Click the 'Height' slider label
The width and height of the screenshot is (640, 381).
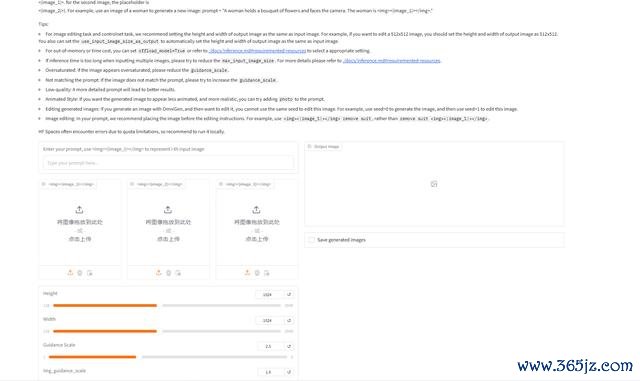(50, 293)
